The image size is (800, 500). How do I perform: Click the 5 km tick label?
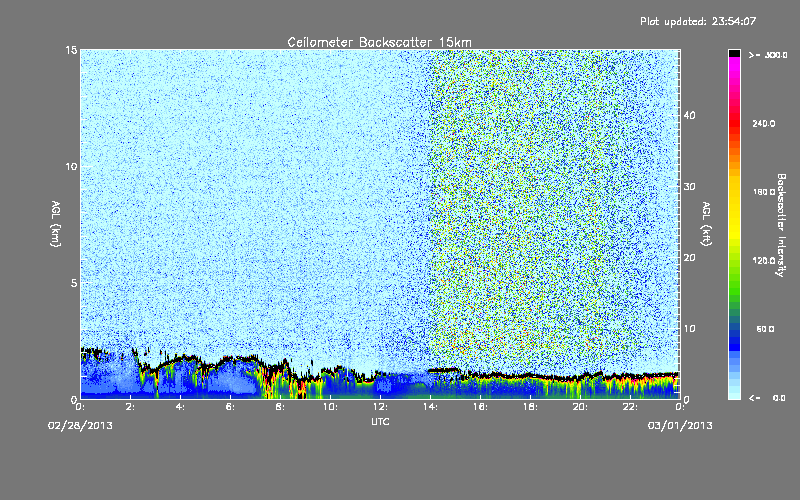[74, 283]
